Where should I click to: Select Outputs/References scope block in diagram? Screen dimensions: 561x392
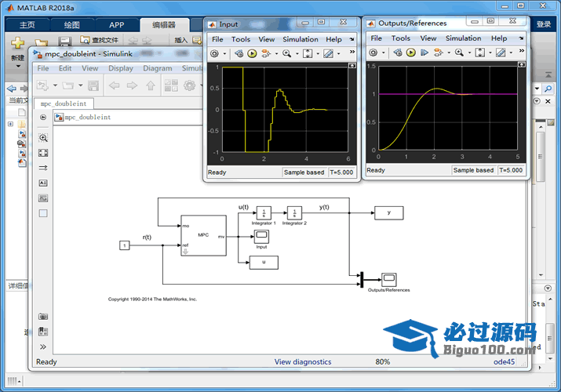pyautogui.click(x=389, y=279)
